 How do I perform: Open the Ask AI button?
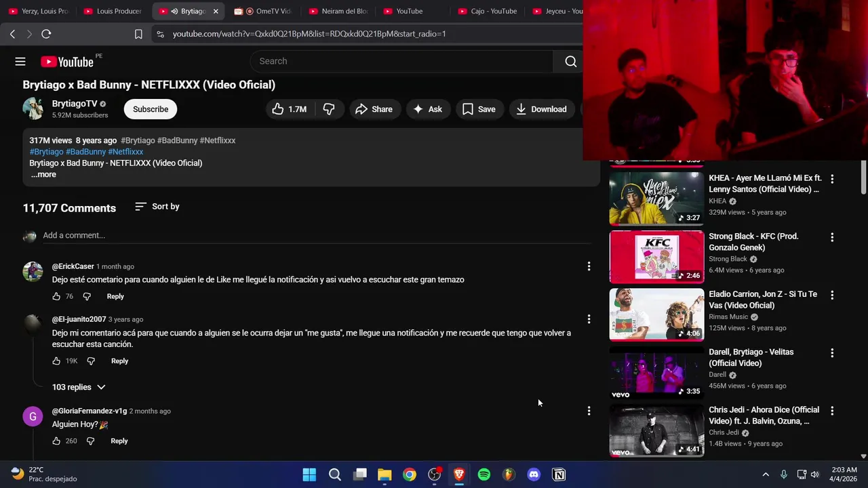click(x=427, y=109)
